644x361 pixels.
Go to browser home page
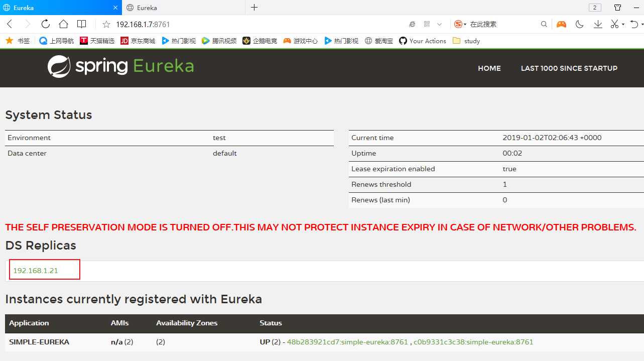coord(63,24)
